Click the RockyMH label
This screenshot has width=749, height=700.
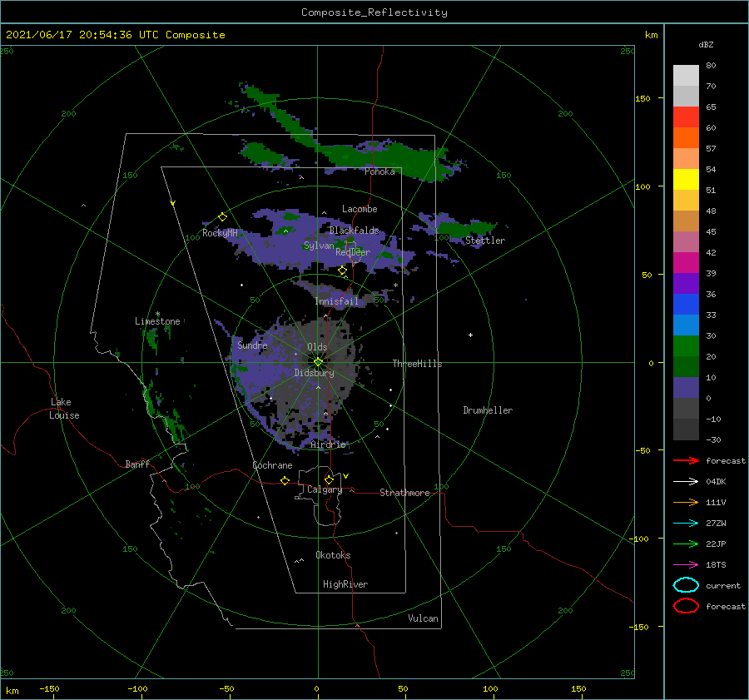(x=220, y=233)
